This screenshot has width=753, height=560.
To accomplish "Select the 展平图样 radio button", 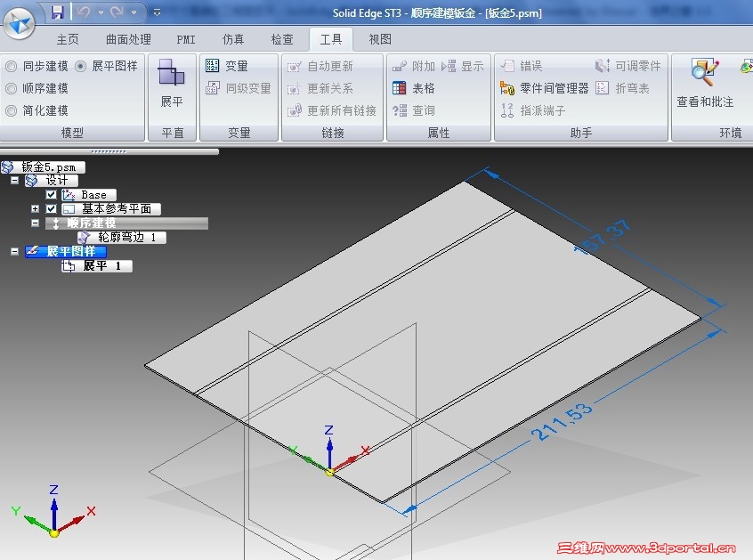I will coord(81,66).
